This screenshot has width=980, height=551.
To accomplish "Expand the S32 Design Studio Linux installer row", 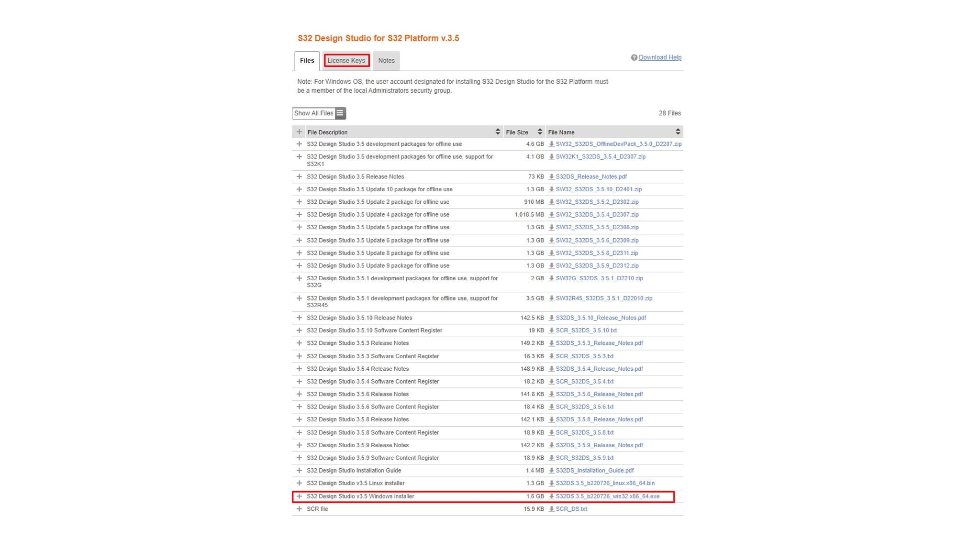I will click(x=300, y=483).
